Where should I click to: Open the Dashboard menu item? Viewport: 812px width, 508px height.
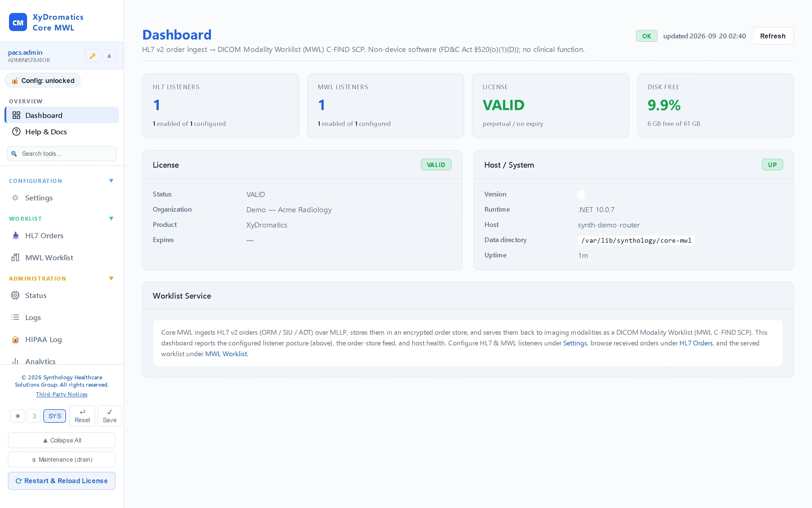pyautogui.click(x=62, y=115)
